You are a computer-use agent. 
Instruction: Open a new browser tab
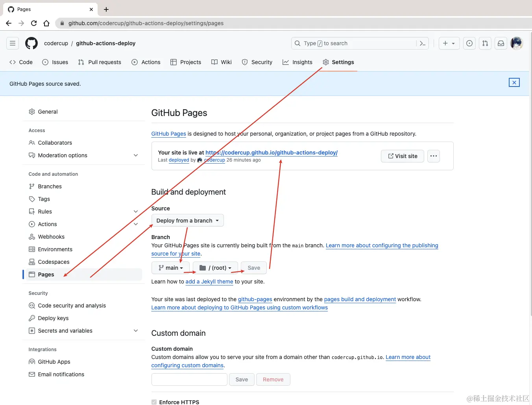[x=106, y=9]
